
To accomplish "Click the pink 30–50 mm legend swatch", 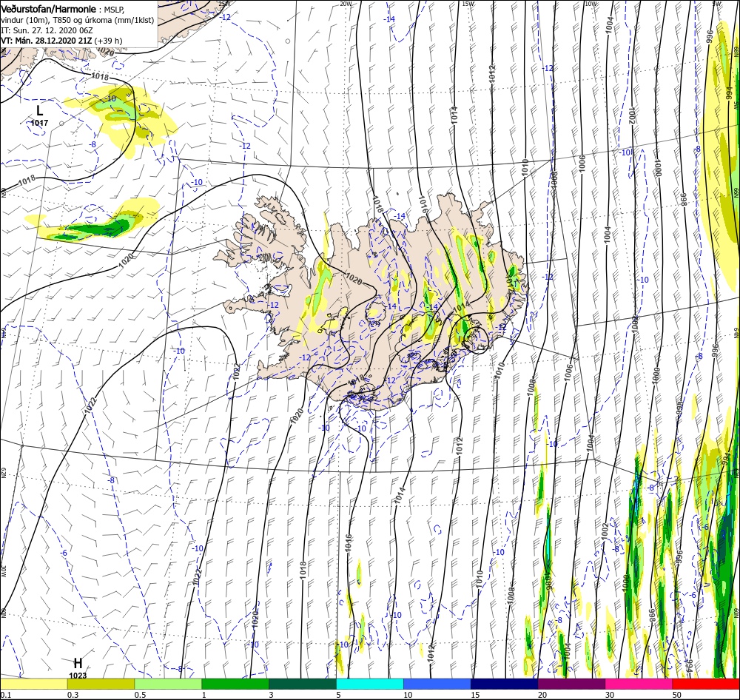I will click(x=639, y=684).
